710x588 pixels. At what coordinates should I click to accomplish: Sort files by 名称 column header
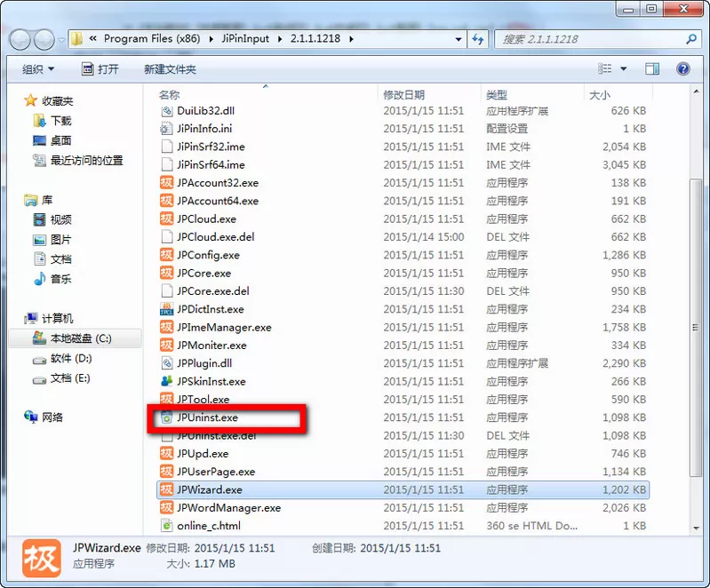pos(170,95)
